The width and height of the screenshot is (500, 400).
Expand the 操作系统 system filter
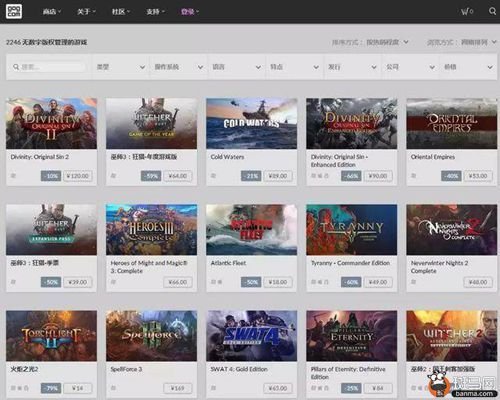point(179,67)
